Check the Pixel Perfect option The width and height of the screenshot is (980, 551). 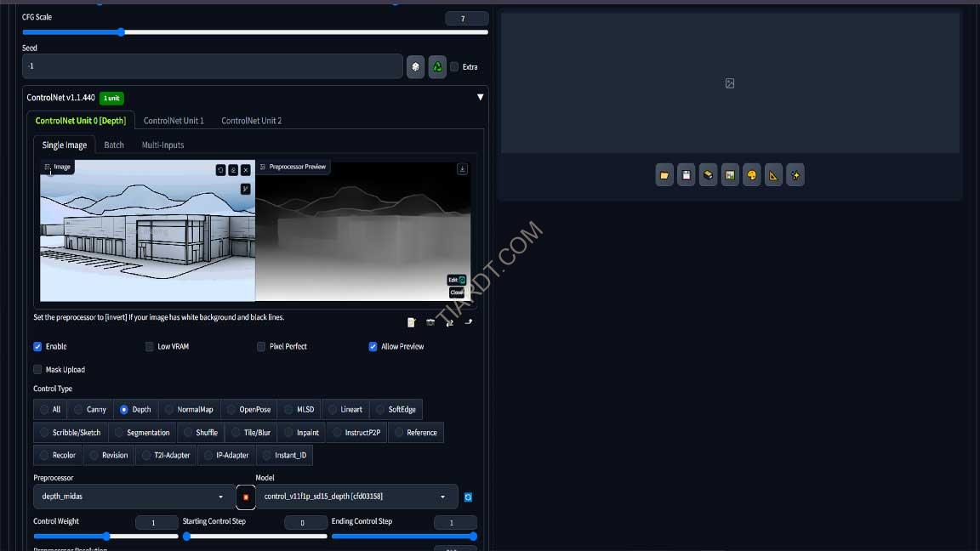click(x=261, y=346)
